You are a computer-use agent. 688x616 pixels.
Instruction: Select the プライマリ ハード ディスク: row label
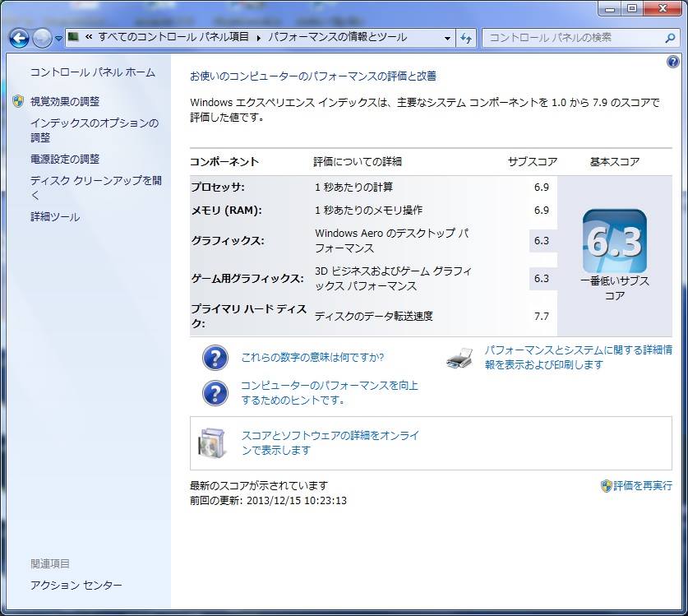[x=249, y=316]
